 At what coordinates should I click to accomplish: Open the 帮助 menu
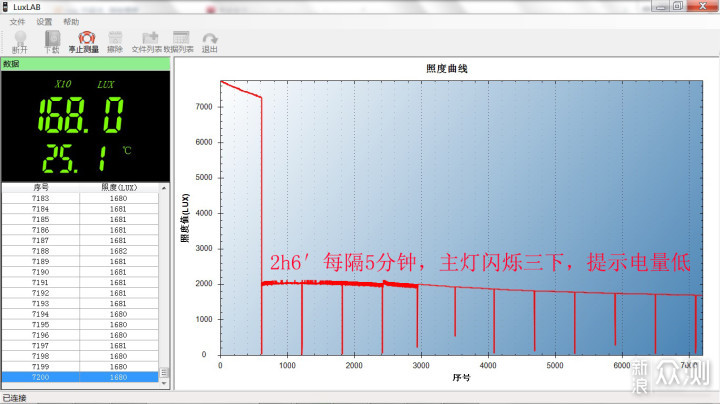tap(71, 22)
